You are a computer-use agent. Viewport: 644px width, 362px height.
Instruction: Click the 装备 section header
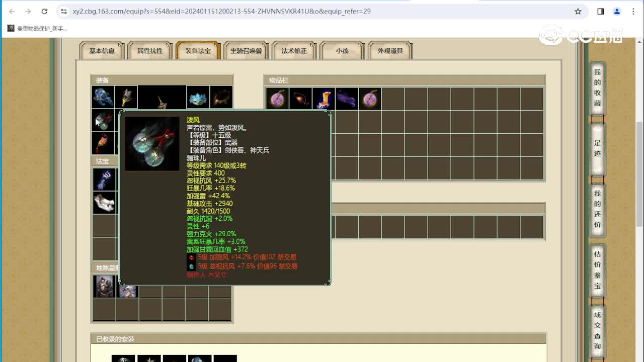[162, 80]
